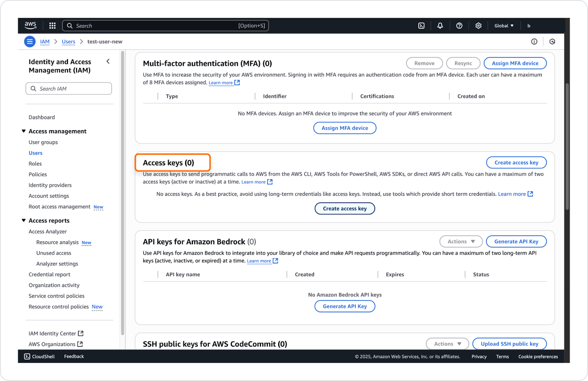588x381 pixels.
Task: Open Dashboard in the sidebar
Action: click(42, 117)
